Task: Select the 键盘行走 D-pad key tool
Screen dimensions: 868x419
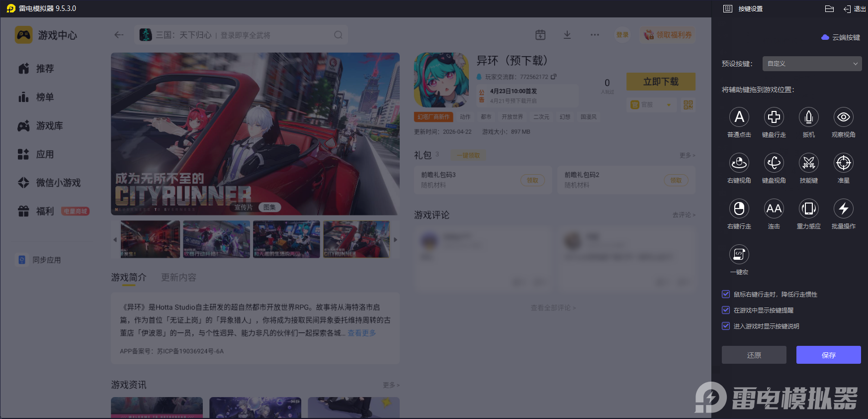Action: tap(774, 117)
